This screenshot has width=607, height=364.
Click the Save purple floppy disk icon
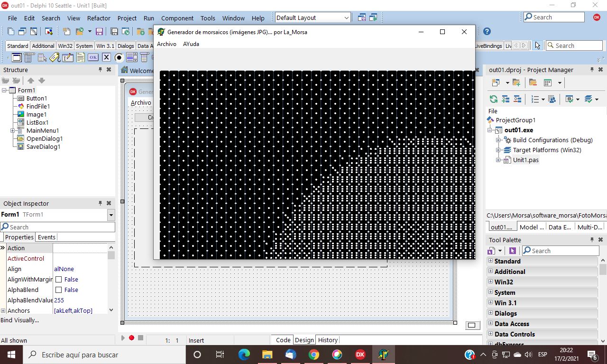99,32
